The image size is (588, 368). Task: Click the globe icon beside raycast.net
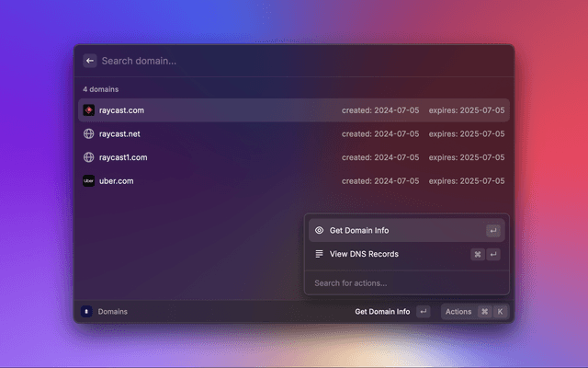[x=88, y=134]
